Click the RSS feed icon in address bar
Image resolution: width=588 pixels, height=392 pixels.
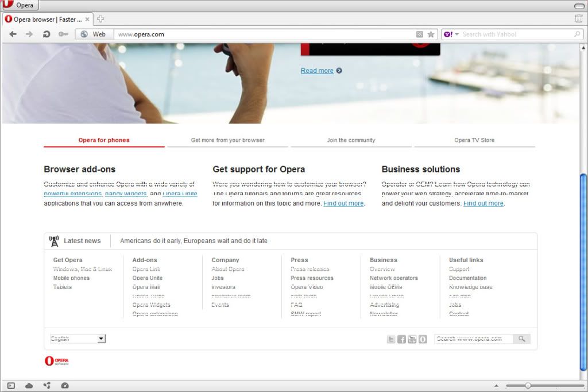(x=420, y=34)
